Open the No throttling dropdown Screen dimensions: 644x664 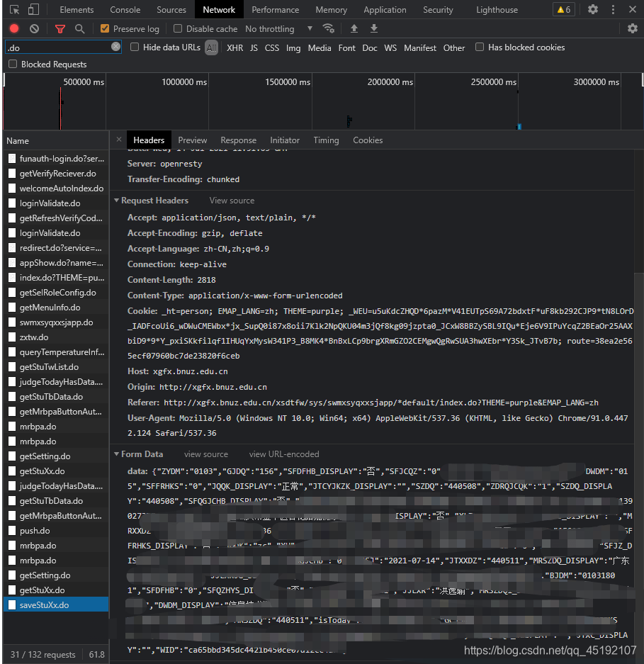click(x=278, y=29)
